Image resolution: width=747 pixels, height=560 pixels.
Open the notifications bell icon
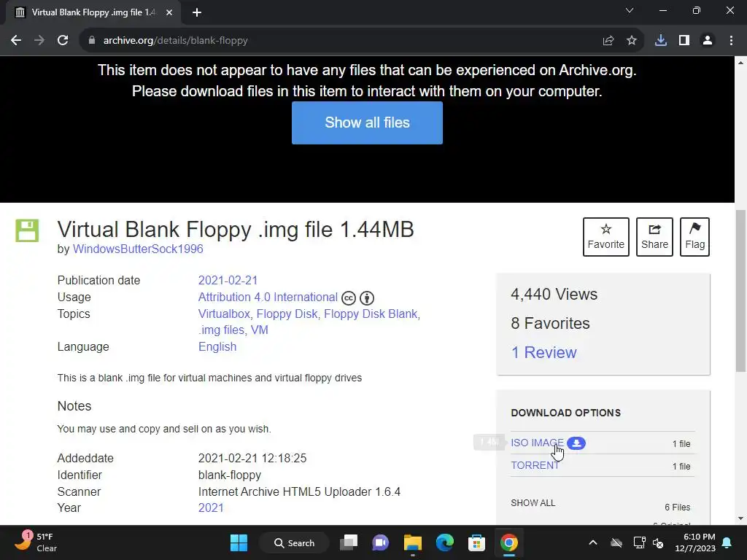727,542
